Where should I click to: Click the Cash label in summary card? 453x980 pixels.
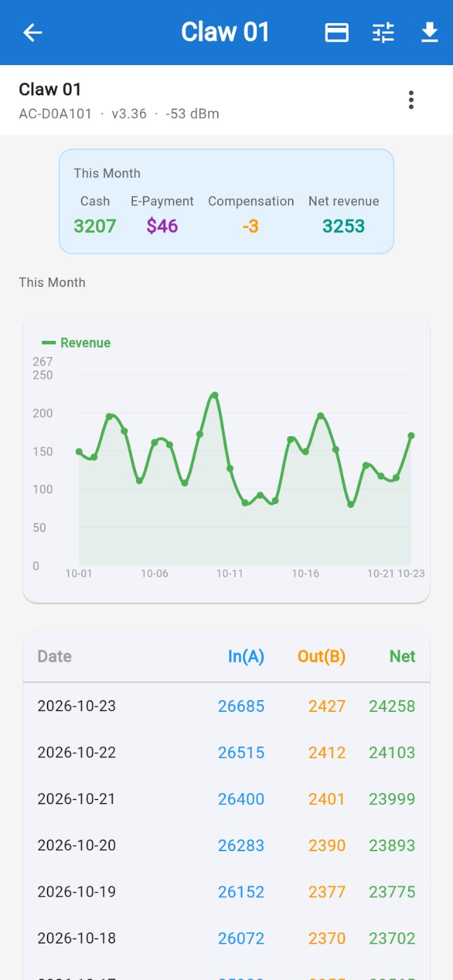point(95,202)
